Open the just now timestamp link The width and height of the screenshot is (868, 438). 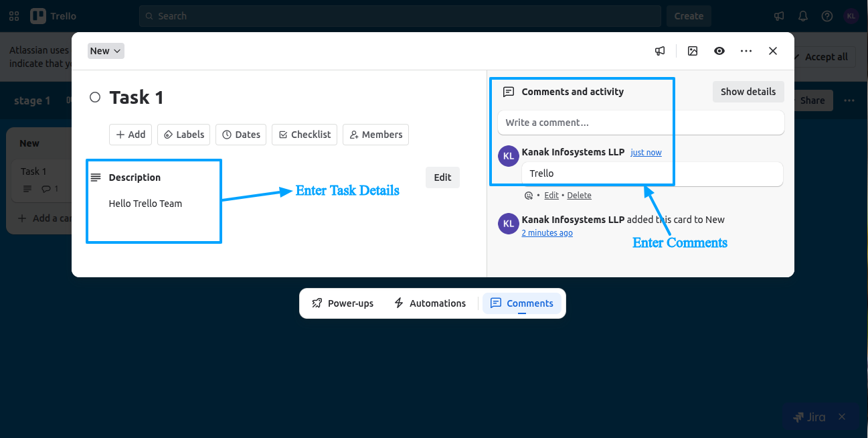click(646, 153)
